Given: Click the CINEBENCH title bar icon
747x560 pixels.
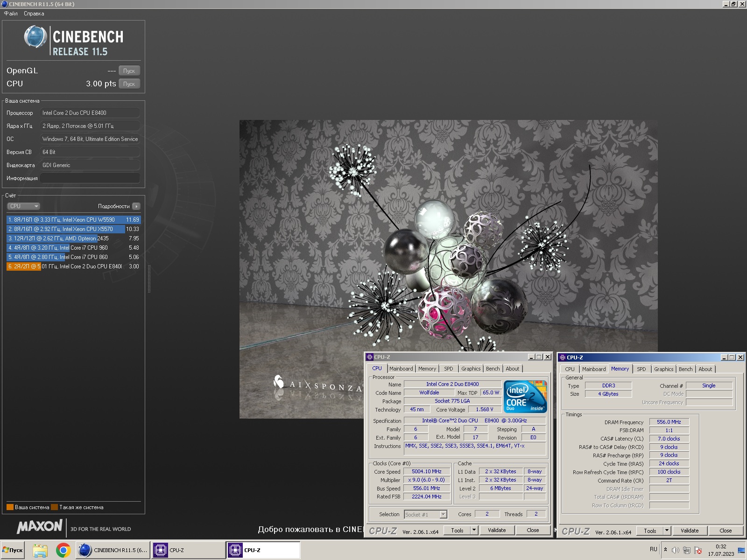Looking at the screenshot, I should (x=5, y=4).
